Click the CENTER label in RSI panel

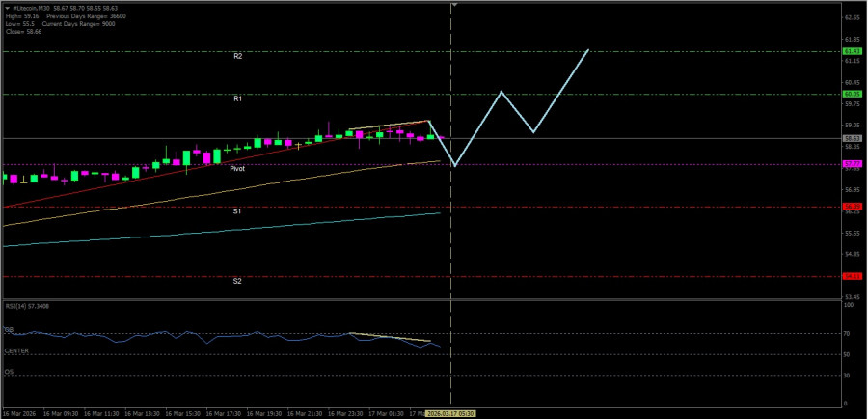(x=15, y=351)
